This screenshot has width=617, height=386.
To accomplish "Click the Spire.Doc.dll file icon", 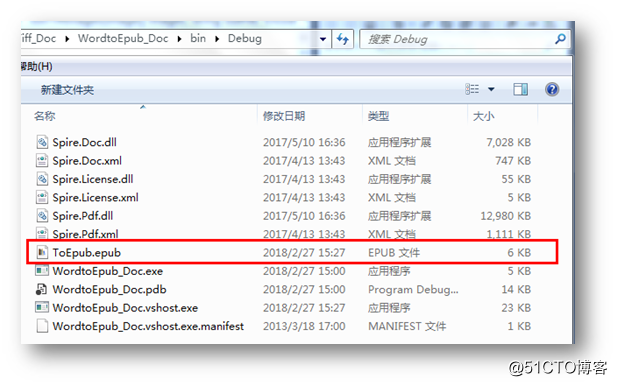I will (42, 142).
